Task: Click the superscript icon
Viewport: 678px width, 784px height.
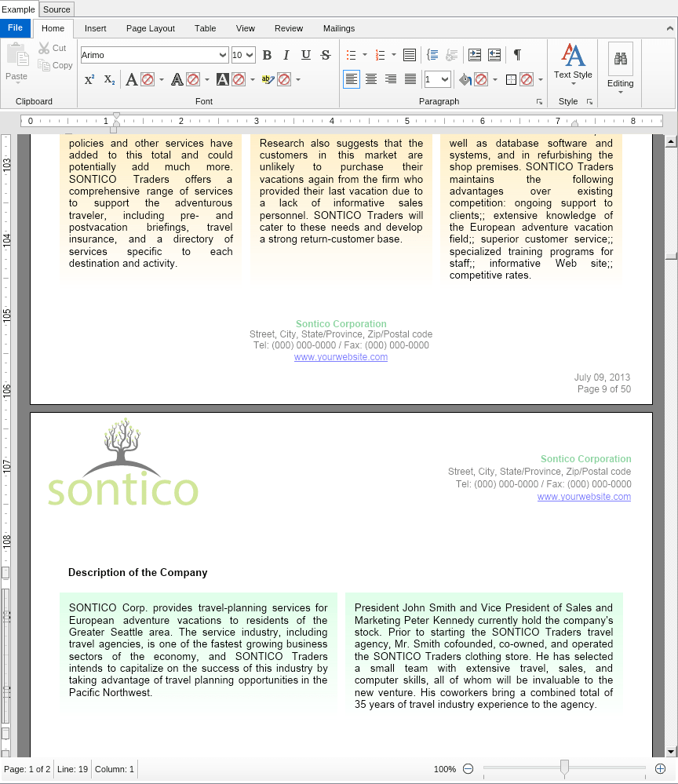Action: coord(89,79)
